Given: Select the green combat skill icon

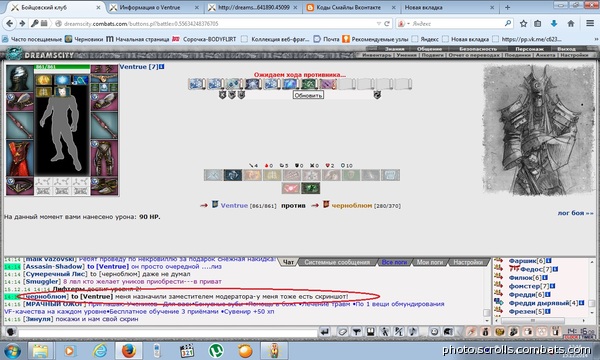Looking at the screenshot, I should [x=310, y=188].
